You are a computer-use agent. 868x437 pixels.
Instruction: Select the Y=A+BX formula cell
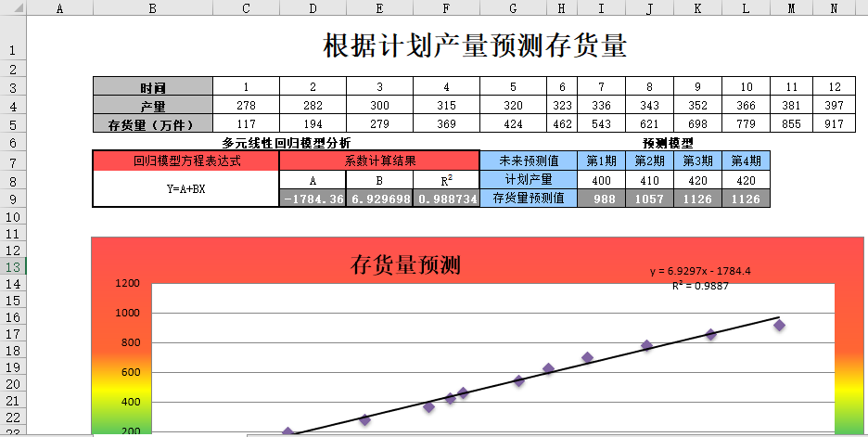pyautogui.click(x=186, y=188)
